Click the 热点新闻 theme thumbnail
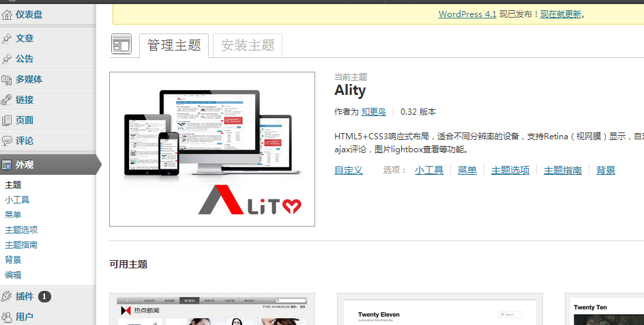644x325 pixels. (x=212, y=309)
